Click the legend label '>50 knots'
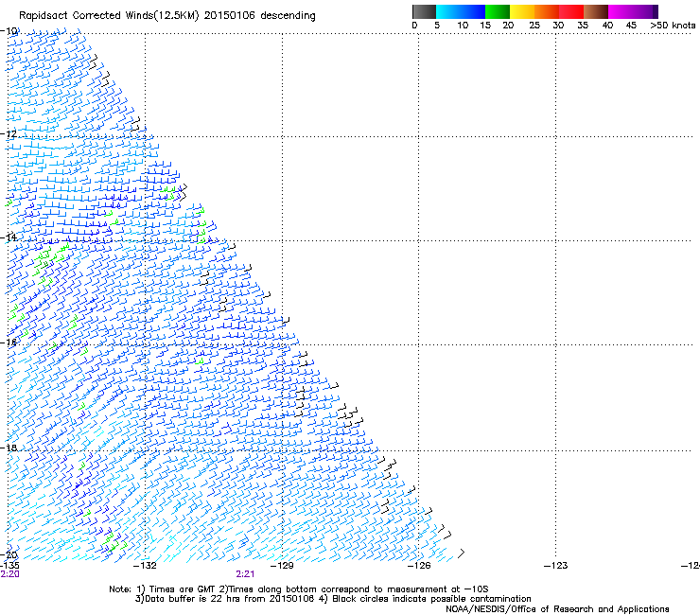700x615 pixels. pyautogui.click(x=673, y=26)
